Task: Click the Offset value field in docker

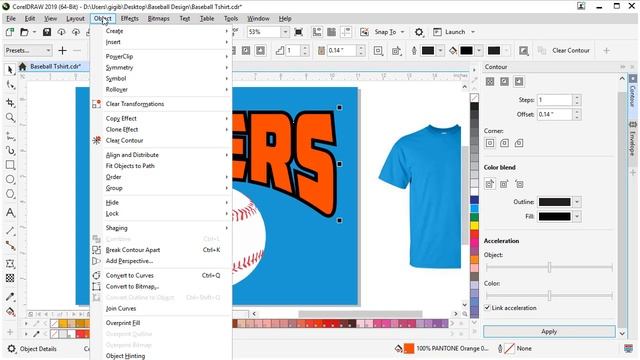Action: pyautogui.click(x=555, y=115)
